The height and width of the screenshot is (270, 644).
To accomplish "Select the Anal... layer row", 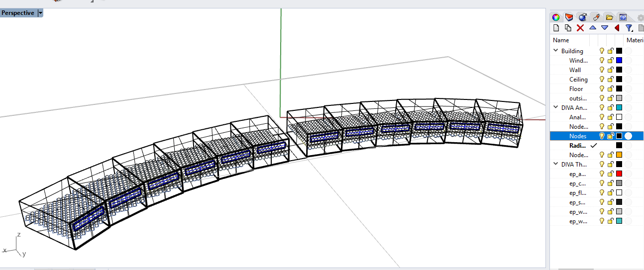I will 597,117.
